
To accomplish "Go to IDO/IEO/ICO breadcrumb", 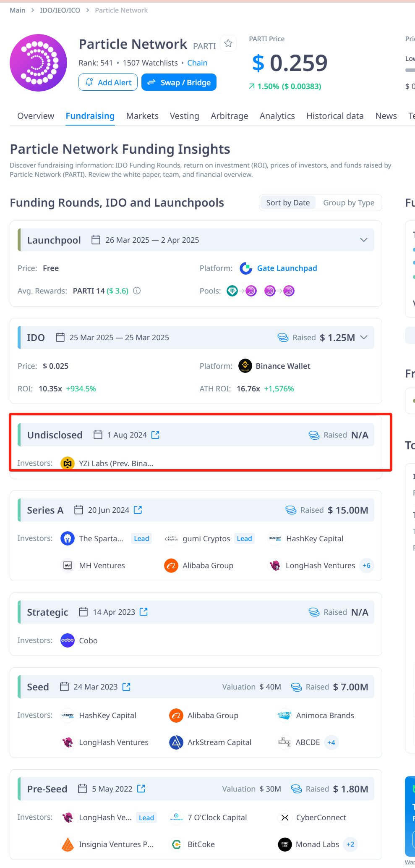I will 60,10.
